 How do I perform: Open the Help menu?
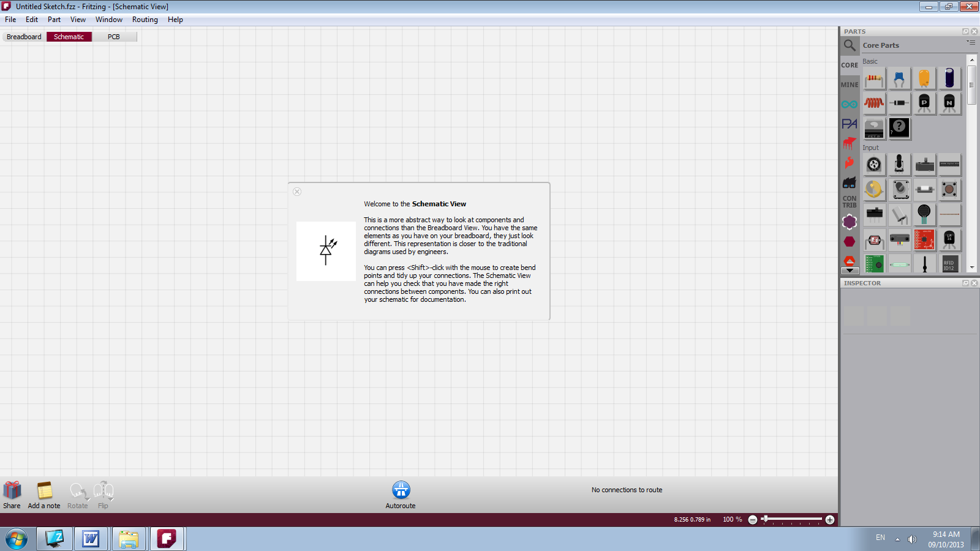(175, 20)
